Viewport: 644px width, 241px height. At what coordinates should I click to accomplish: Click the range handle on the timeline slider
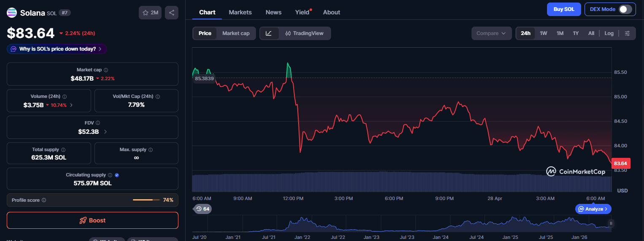611,223
